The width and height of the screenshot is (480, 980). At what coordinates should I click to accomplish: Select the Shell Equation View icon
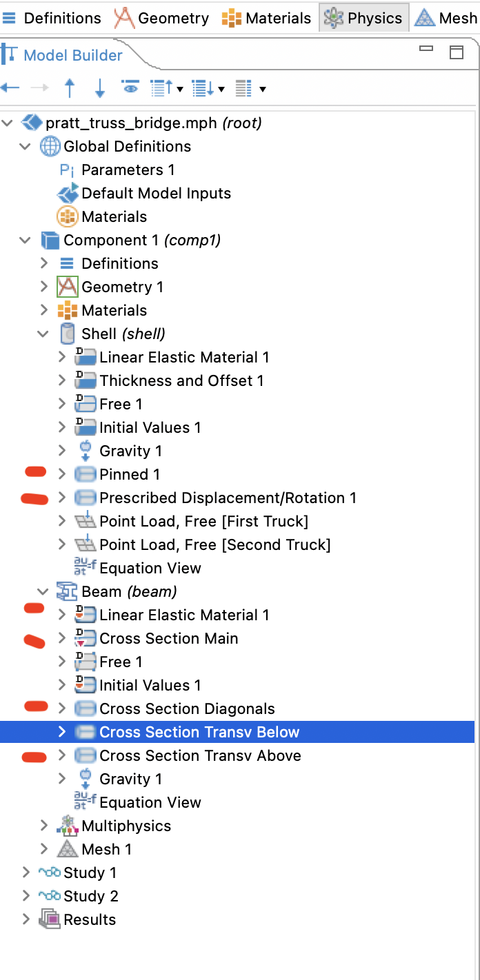[x=85, y=568]
